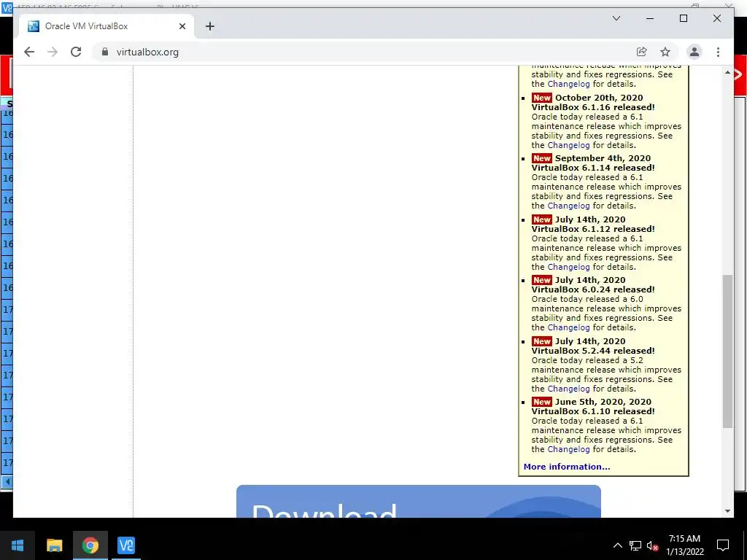
Task: Open the notification center icon
Action: tap(723, 545)
